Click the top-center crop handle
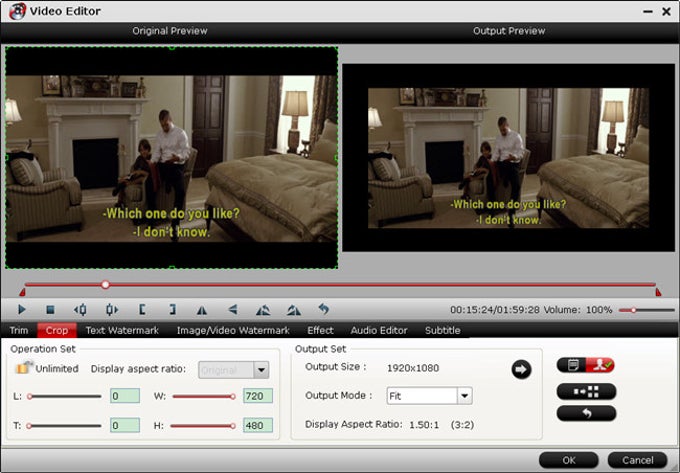Image resolution: width=680 pixels, height=473 pixels. click(x=172, y=48)
